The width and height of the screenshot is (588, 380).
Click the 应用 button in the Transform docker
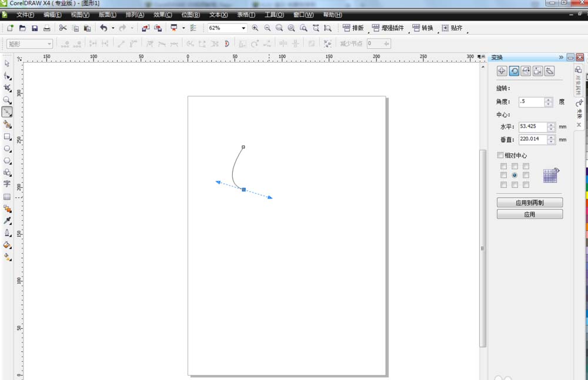coord(530,214)
